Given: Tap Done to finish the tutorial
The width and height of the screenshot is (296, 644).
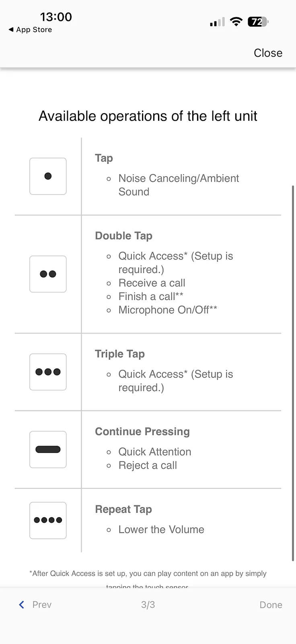Looking at the screenshot, I should [271, 605].
